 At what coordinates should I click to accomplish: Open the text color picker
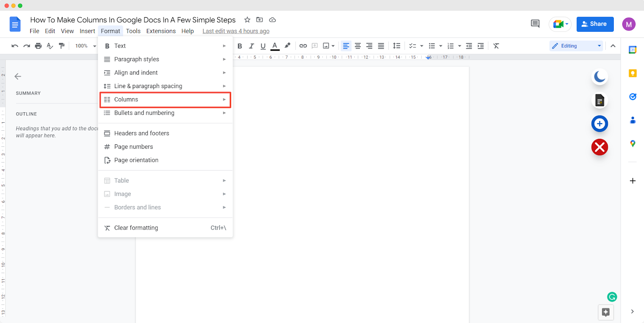(275, 46)
